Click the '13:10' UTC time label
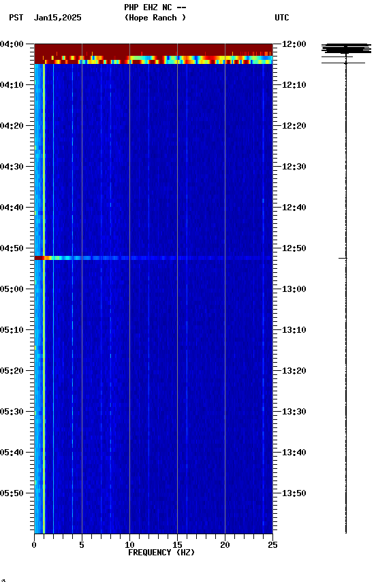Image resolution: width=376 pixels, height=588 pixels. tap(294, 330)
